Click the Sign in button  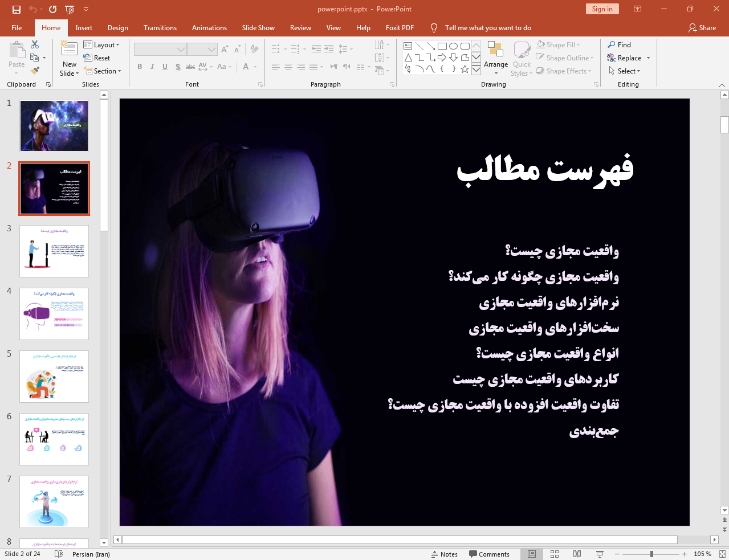coord(602,9)
